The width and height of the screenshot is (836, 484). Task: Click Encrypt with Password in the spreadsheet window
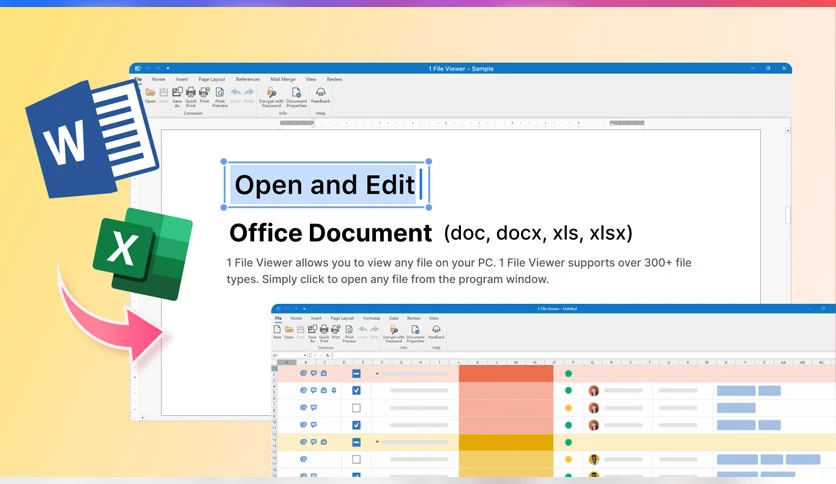(x=393, y=333)
